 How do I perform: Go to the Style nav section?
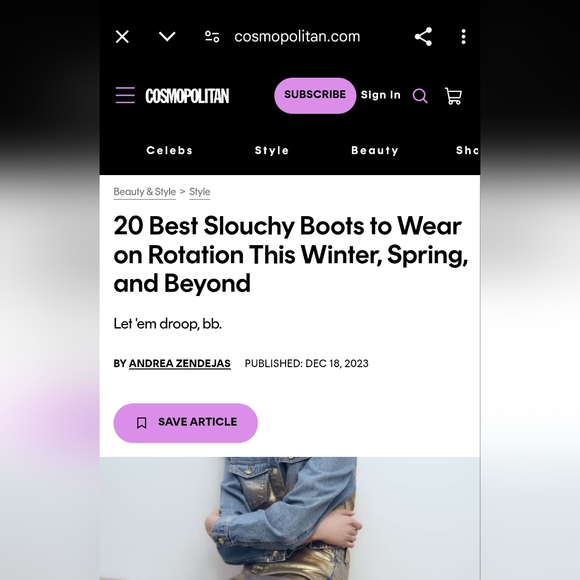click(x=272, y=150)
